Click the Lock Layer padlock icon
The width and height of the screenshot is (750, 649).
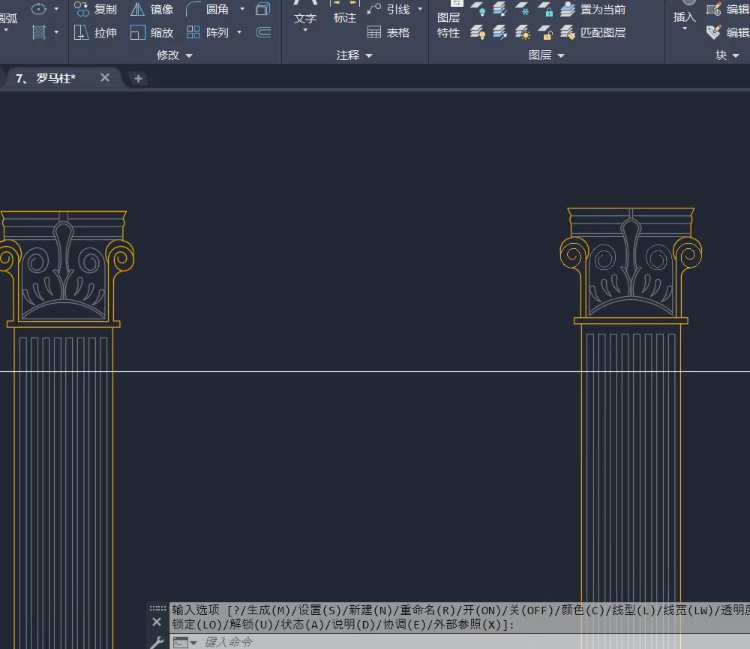[545, 9]
